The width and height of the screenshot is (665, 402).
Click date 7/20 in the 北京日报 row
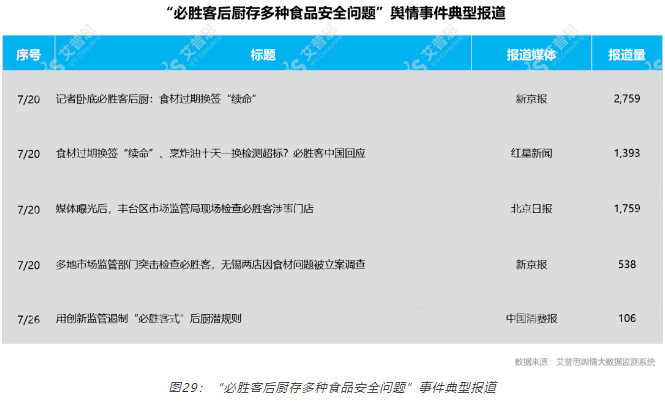coord(29,210)
